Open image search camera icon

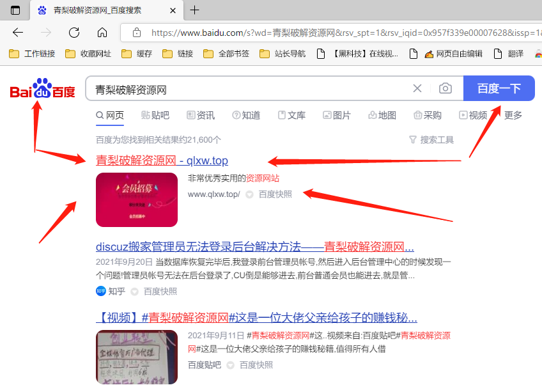445,89
